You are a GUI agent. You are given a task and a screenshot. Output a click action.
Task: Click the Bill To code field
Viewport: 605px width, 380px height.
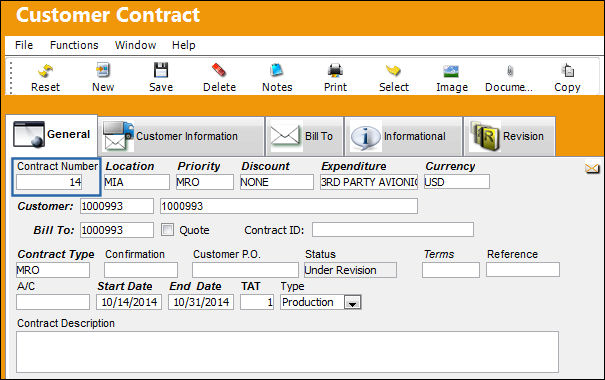(117, 230)
